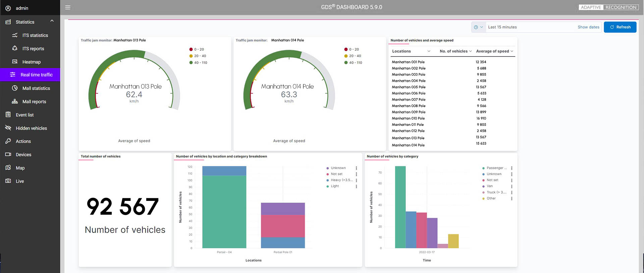This screenshot has width=644, height=273.
Task: Click the hamburger menu icon
Action: (x=68, y=7)
